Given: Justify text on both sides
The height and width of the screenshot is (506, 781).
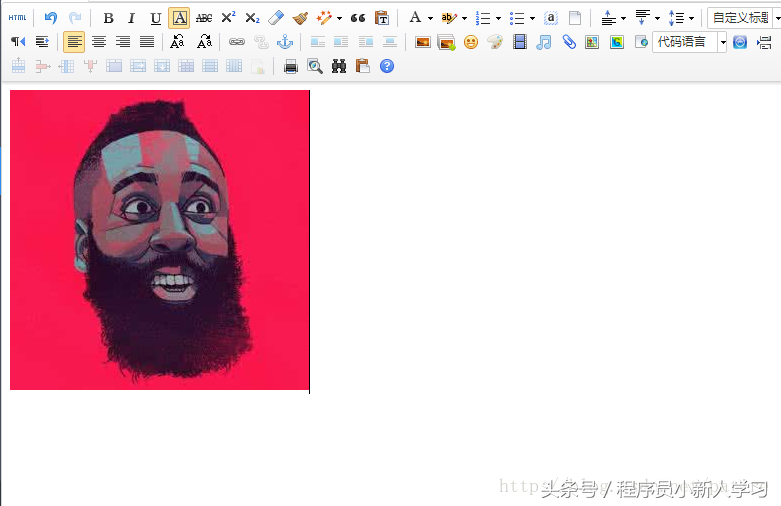Looking at the screenshot, I should (x=146, y=42).
